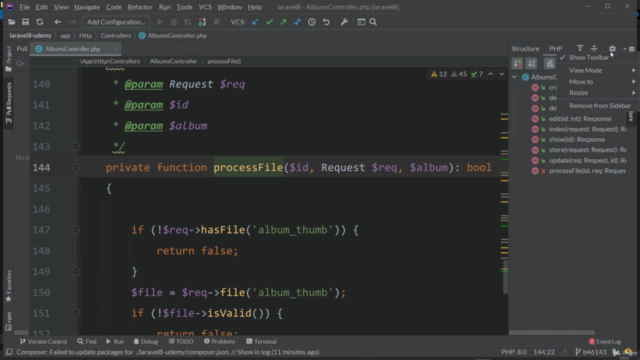Click the Http breadcrumb in navigation bar
The image size is (640, 360).
[x=85, y=36]
